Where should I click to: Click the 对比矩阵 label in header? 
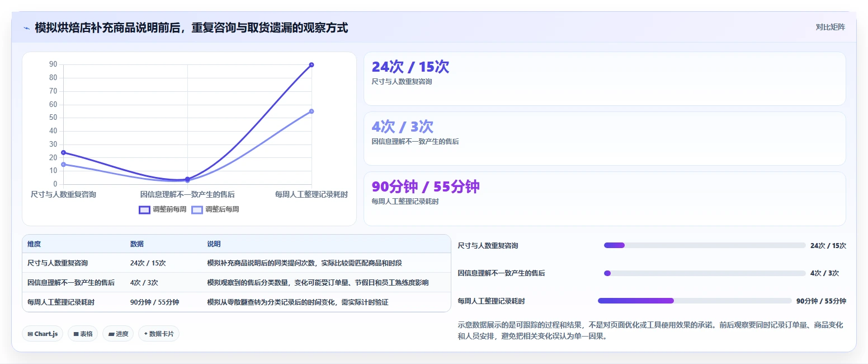click(x=831, y=27)
